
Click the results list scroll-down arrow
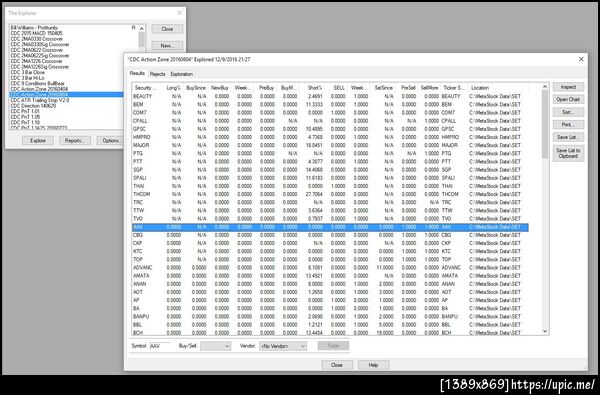pos(545,331)
